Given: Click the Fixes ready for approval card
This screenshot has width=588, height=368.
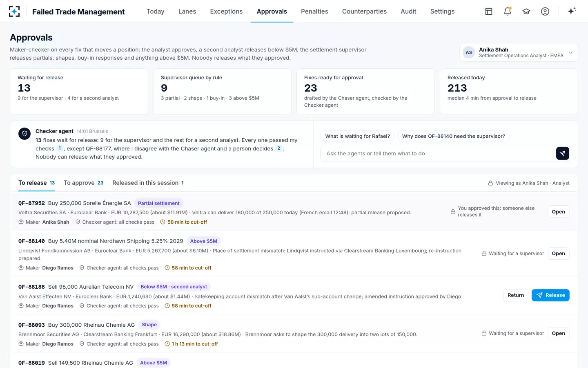Looking at the screenshot, I should (365, 92).
